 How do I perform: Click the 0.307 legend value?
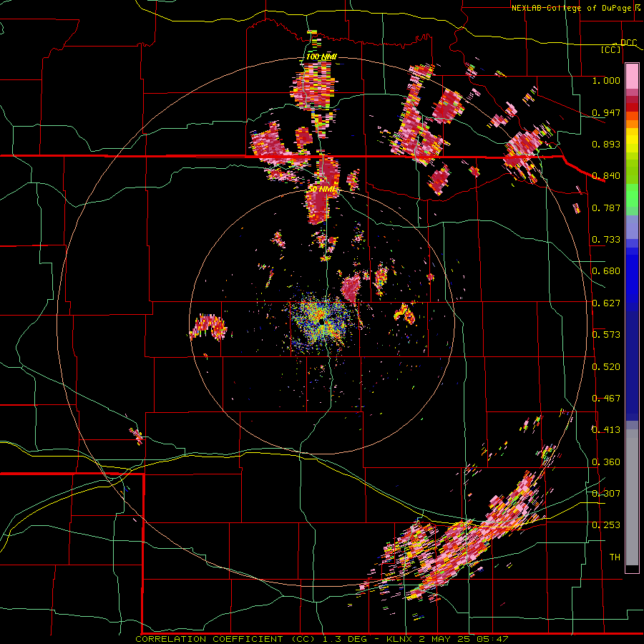606,494
